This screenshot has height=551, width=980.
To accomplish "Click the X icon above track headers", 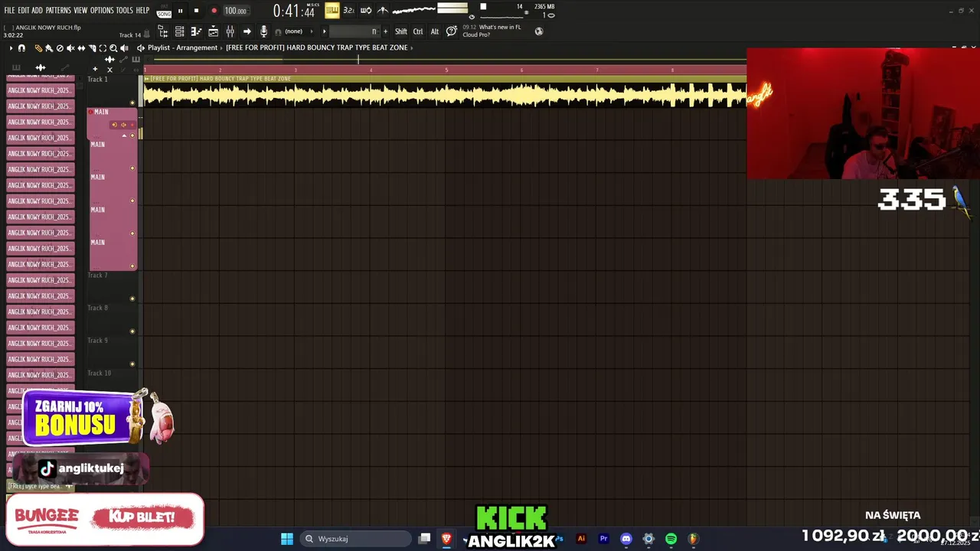I will [109, 69].
